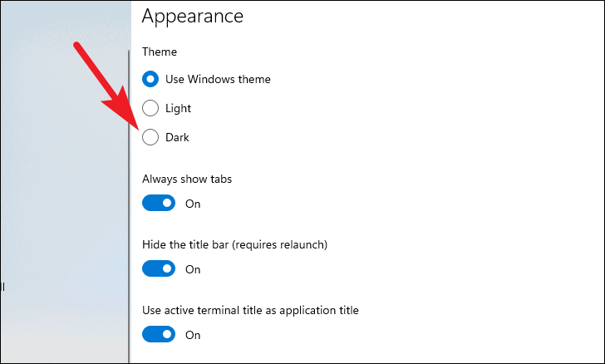Turn off the Hide the title bar toggle
Screen dimensions: 605x364
click(x=159, y=268)
